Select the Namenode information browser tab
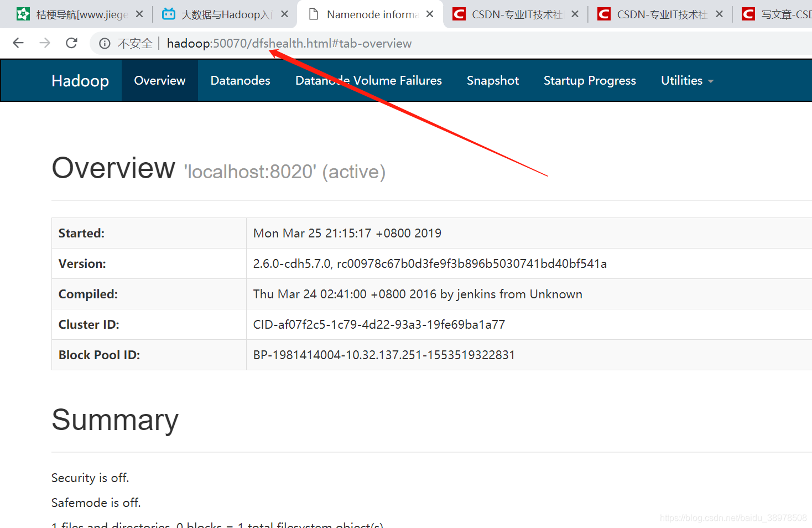812x528 pixels. (x=371, y=14)
